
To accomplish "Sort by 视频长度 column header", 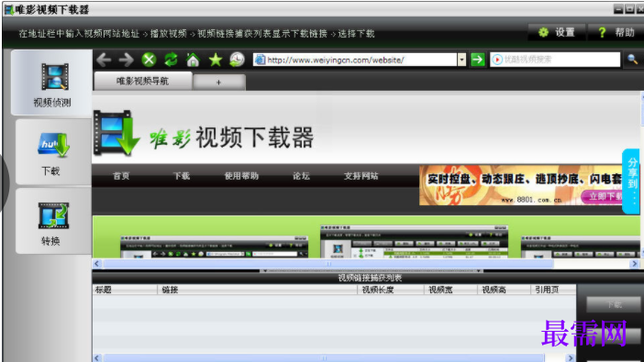I will pos(391,290).
